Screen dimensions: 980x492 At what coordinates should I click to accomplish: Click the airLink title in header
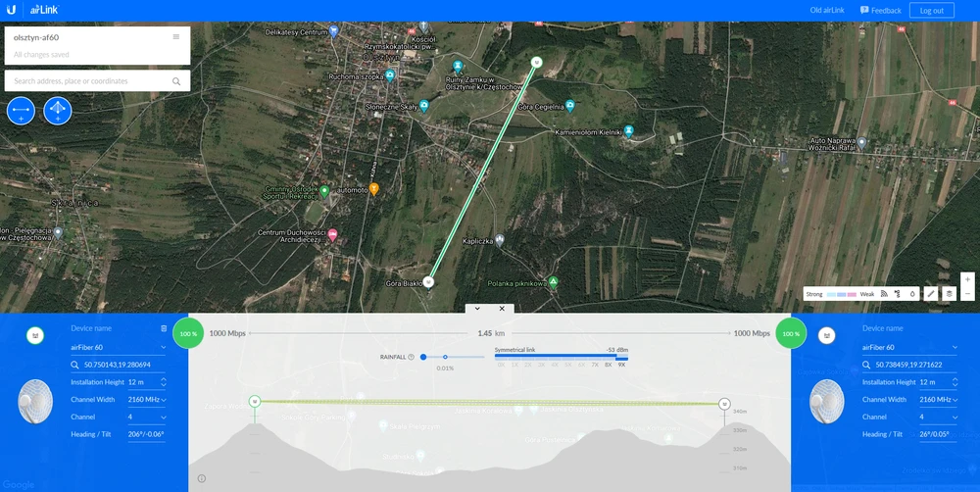44,10
